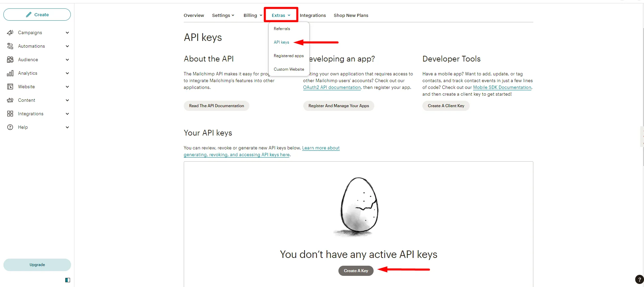
Task: Click the Create A Key button
Action: (x=356, y=271)
